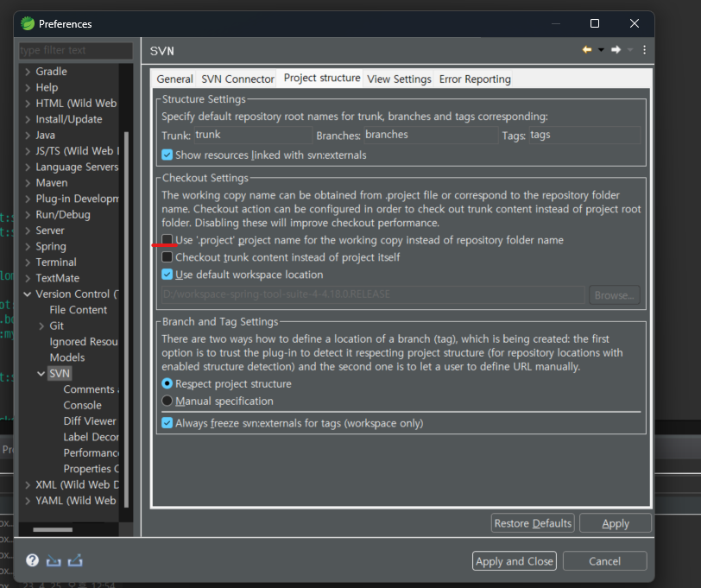701x588 pixels.
Task: Open the Error Reporting tab
Action: [475, 79]
